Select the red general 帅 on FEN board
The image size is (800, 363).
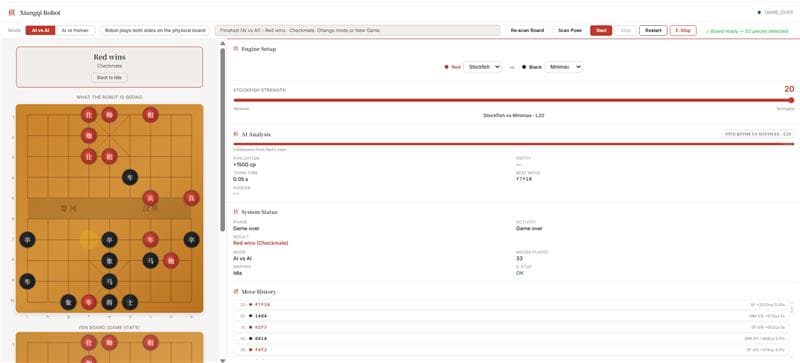(109, 342)
